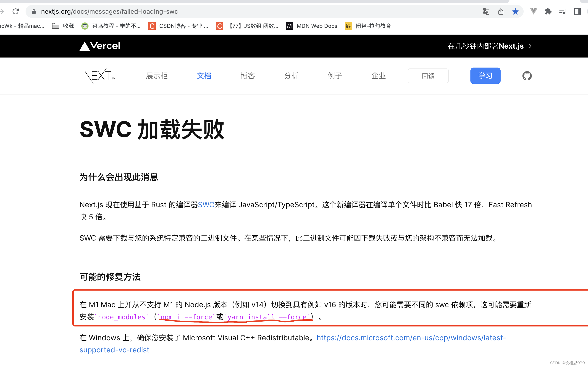Open the 企业 nav item
This screenshot has height=367, width=588.
[378, 76]
